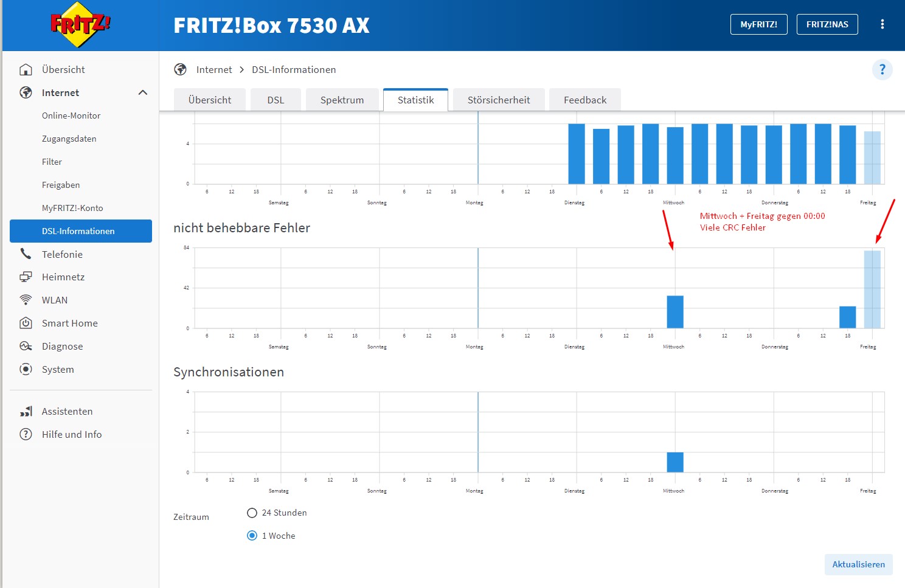Click the Telefonie phone icon
The height and width of the screenshot is (588, 905).
tap(26, 254)
